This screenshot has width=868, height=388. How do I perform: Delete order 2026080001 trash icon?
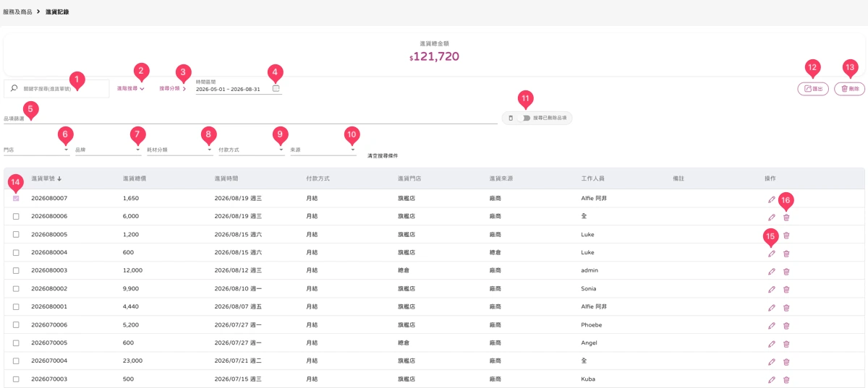[x=786, y=307]
